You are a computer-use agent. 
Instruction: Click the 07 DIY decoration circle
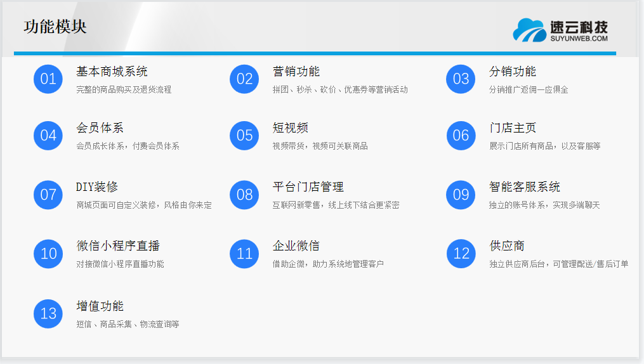click(x=48, y=195)
